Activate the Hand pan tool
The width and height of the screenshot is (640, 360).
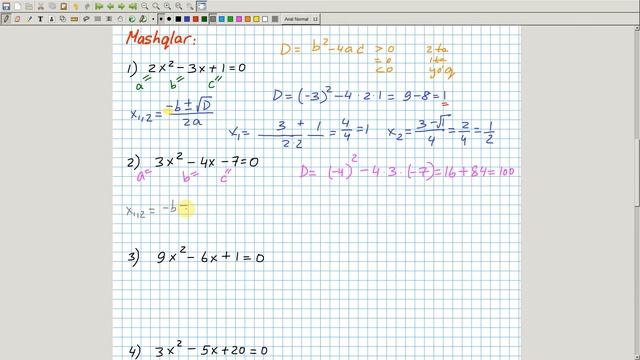(x=120, y=19)
